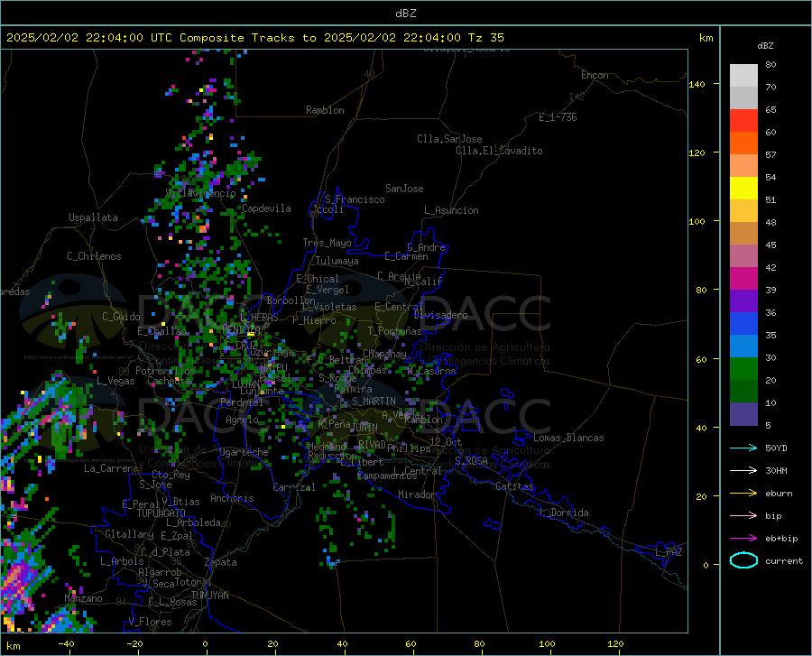
Task: Click the 'Gltallary' map label
Action: pos(129,534)
